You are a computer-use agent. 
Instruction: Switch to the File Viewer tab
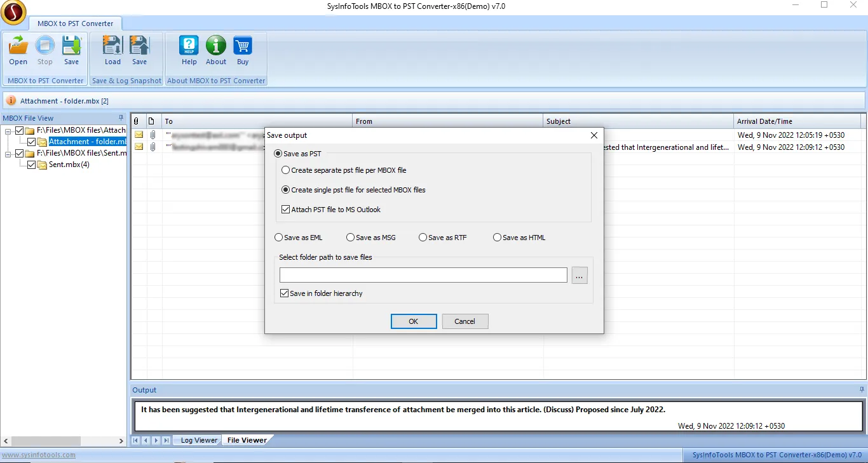(x=247, y=440)
